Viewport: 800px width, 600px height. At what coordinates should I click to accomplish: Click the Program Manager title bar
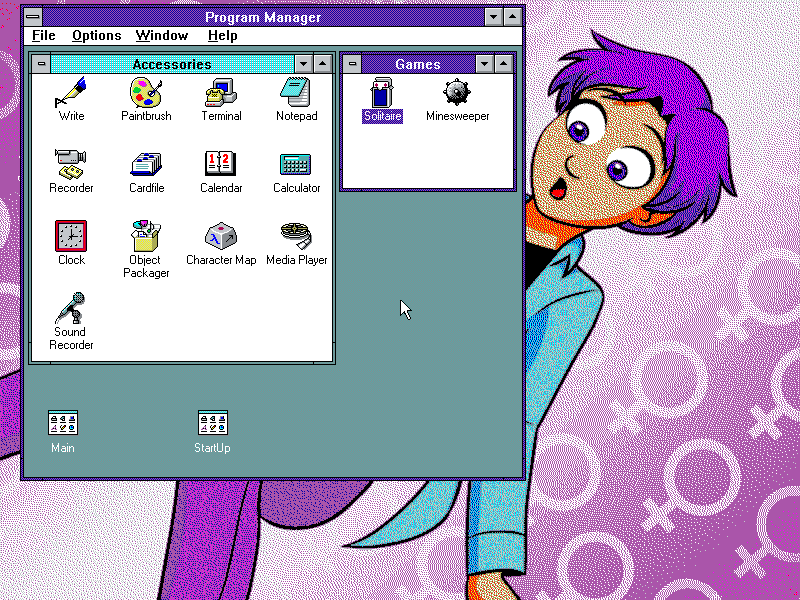(263, 17)
